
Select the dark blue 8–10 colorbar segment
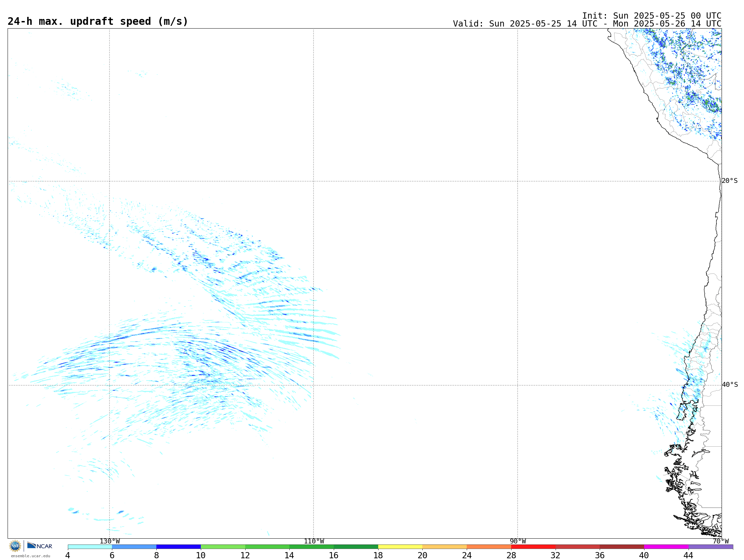point(178,547)
